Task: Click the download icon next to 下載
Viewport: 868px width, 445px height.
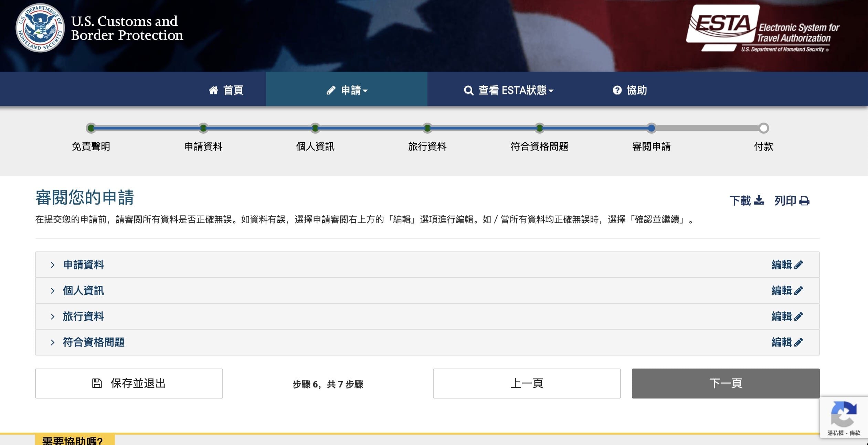Action: click(759, 200)
